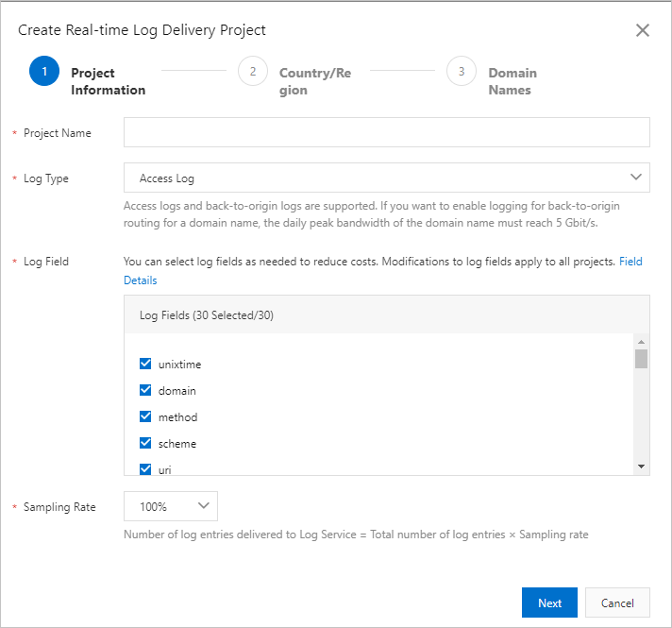
Task: Click the Sampling Rate chevron arrow
Action: (203, 506)
